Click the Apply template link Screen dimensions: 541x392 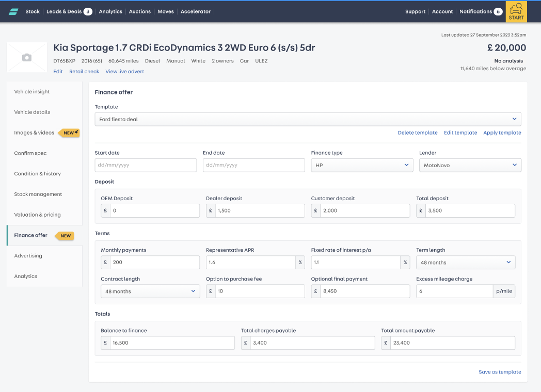[x=502, y=133]
